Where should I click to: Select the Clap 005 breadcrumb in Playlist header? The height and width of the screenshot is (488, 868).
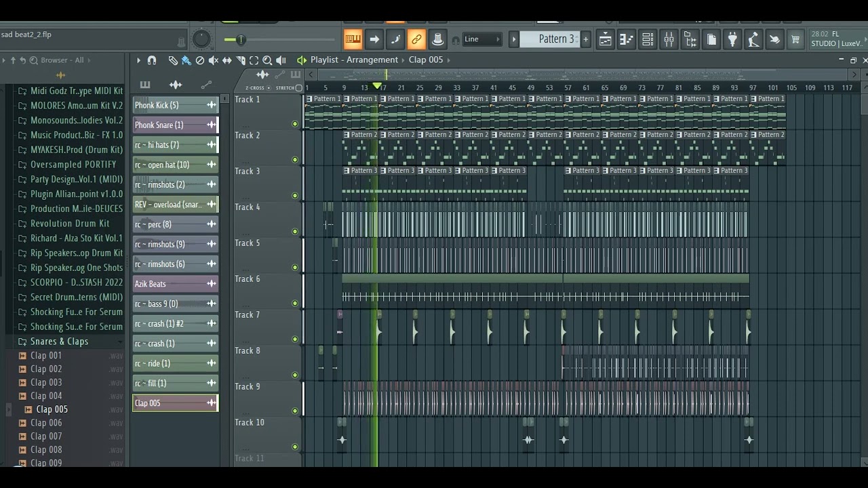click(x=426, y=60)
